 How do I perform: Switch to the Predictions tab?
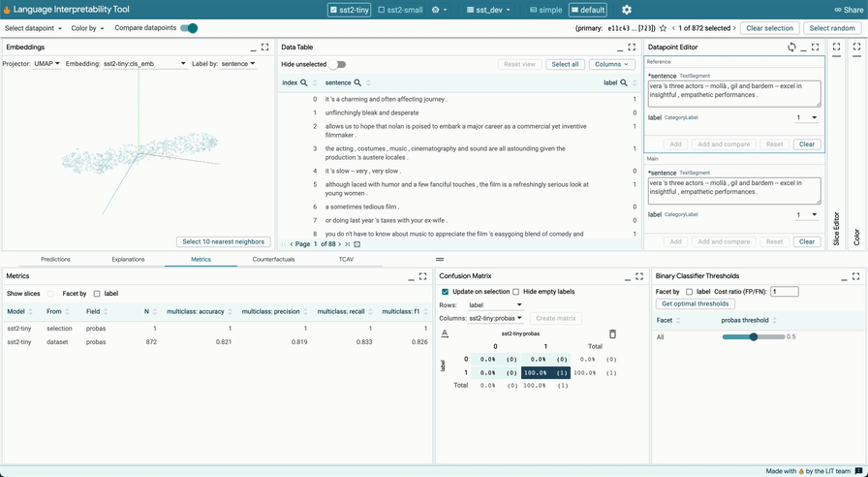(x=55, y=260)
